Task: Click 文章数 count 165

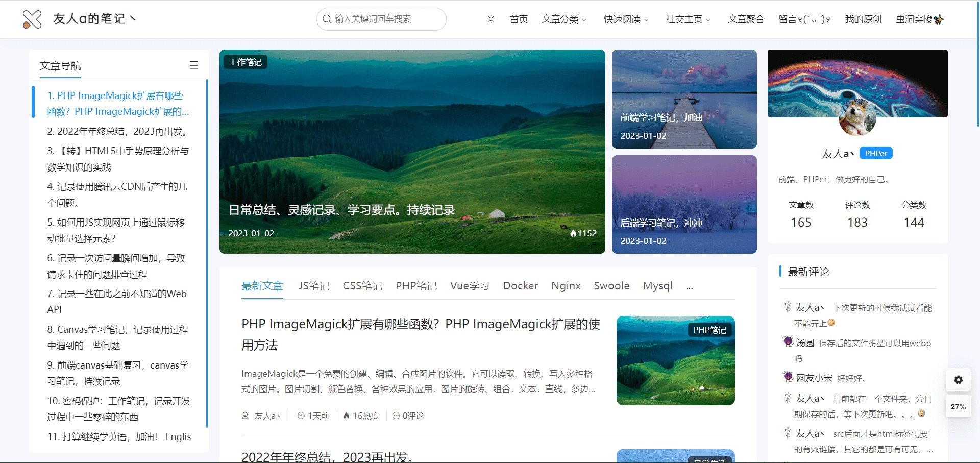Action: (x=801, y=223)
